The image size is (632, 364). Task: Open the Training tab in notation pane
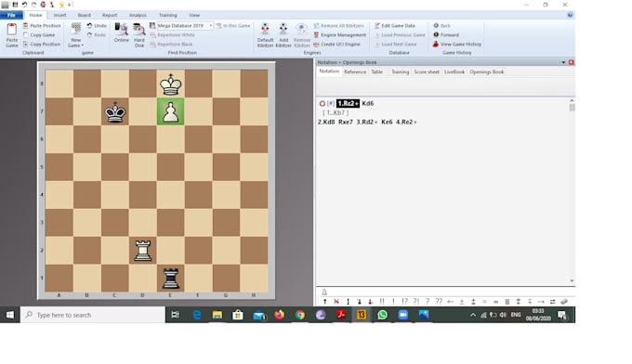(x=400, y=71)
